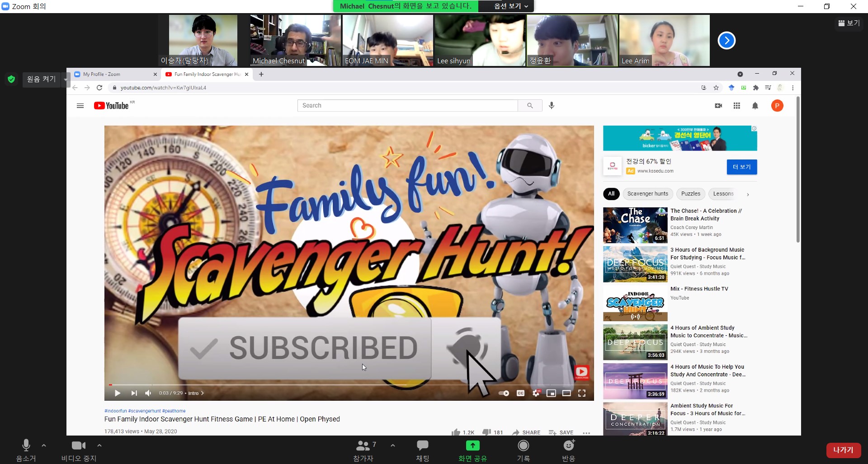Expand Zoom audio options arrow next to microphone

coord(44,445)
